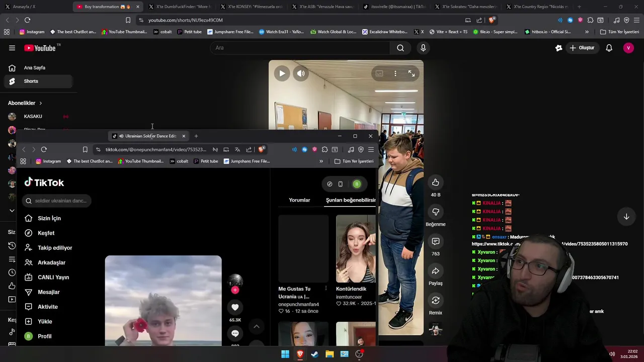
Task: Open Brave menu in TikTok window
Action: [371, 149]
